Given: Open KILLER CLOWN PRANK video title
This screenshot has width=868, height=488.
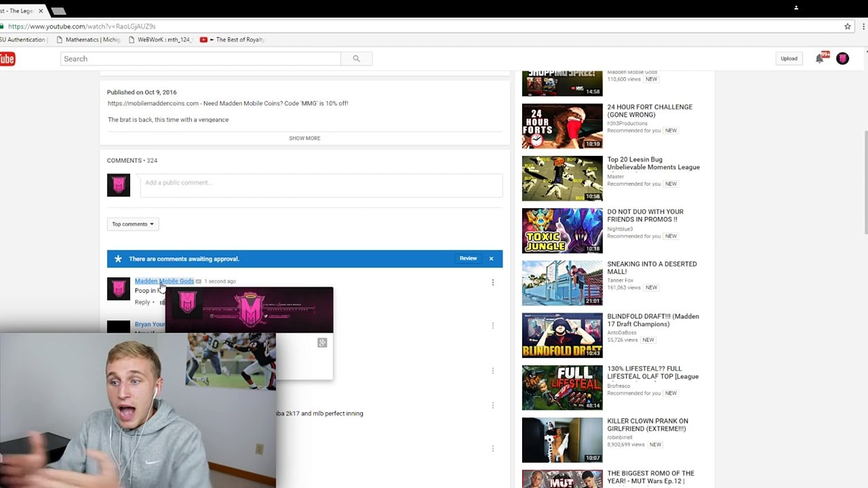Looking at the screenshot, I should [648, 425].
